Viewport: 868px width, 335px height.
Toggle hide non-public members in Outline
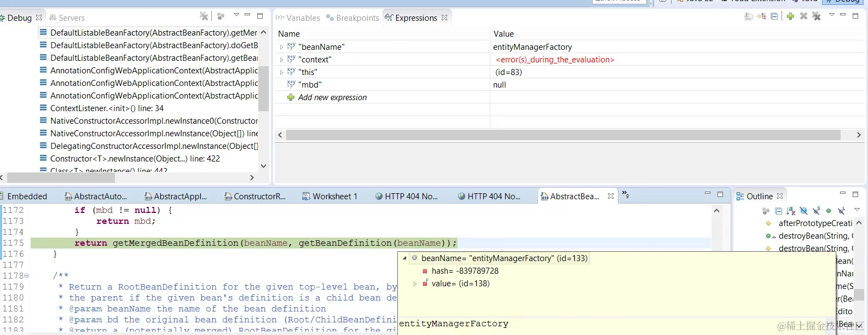[x=829, y=211]
